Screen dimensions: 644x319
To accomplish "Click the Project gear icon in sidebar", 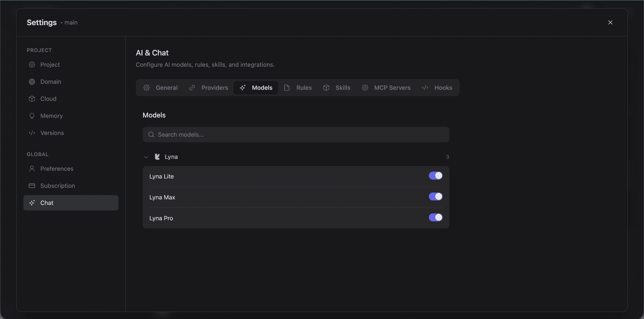I will click(32, 65).
